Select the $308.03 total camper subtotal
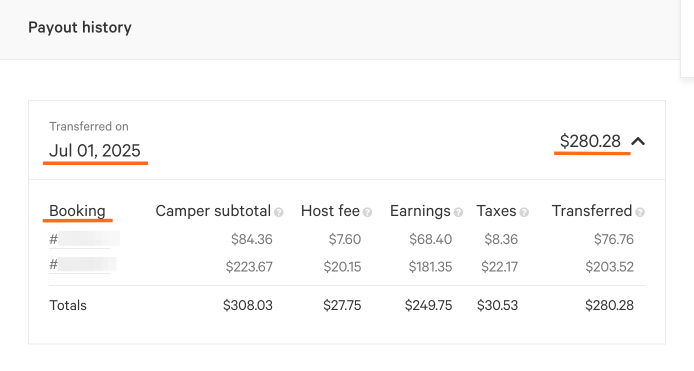 pyautogui.click(x=247, y=305)
